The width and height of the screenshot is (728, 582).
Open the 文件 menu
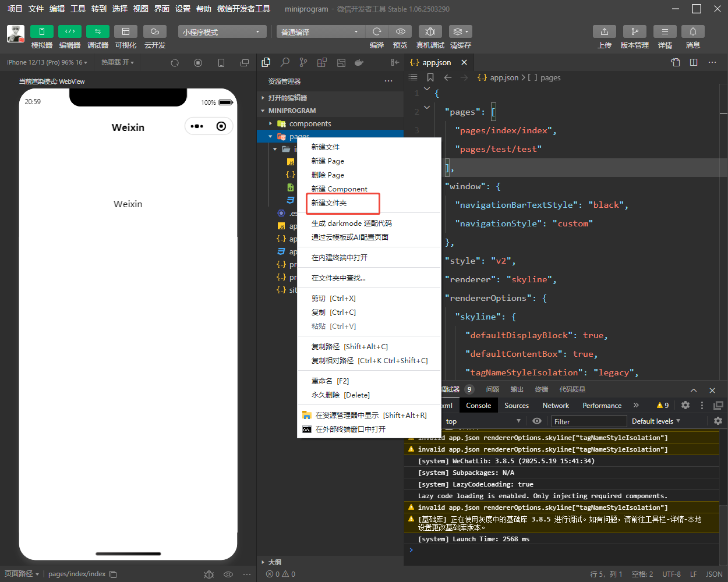click(36, 9)
